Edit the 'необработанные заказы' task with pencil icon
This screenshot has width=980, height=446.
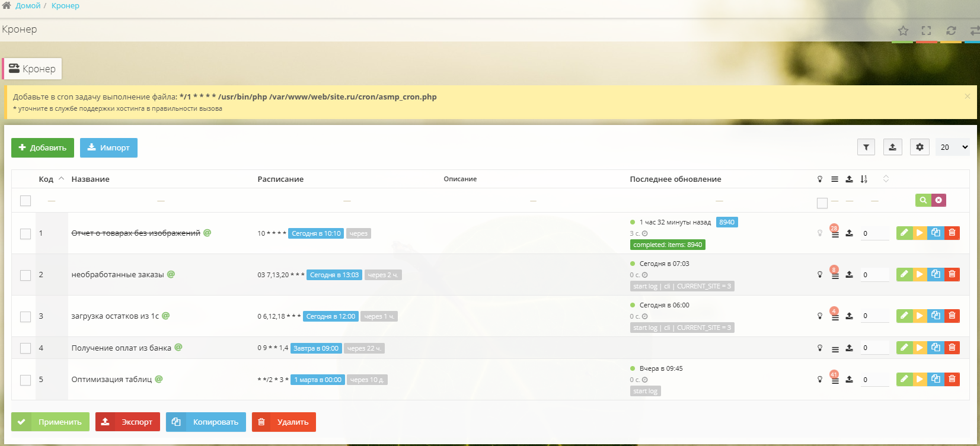(x=904, y=274)
